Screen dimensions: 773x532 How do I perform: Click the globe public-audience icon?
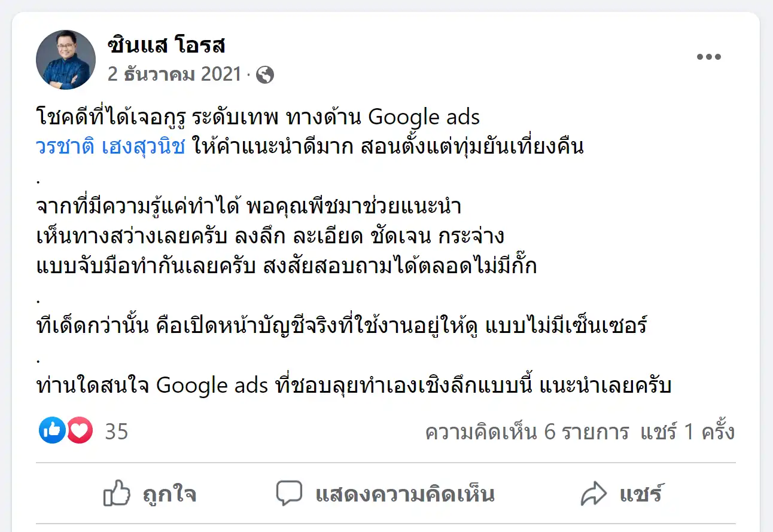click(x=264, y=75)
